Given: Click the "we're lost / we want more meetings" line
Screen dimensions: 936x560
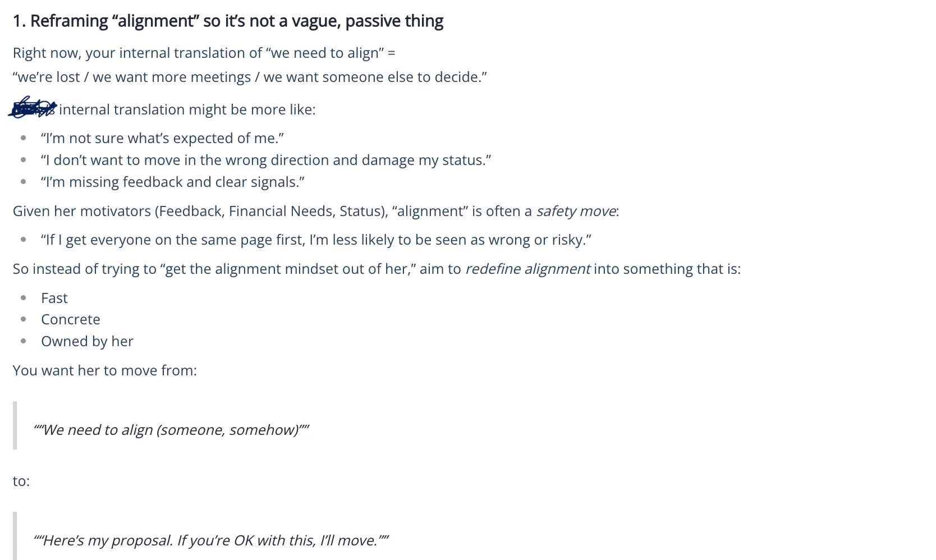Looking at the screenshot, I should click(x=250, y=77).
